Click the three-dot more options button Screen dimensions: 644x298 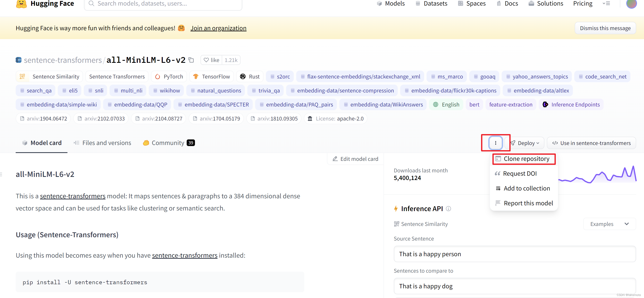(x=495, y=143)
